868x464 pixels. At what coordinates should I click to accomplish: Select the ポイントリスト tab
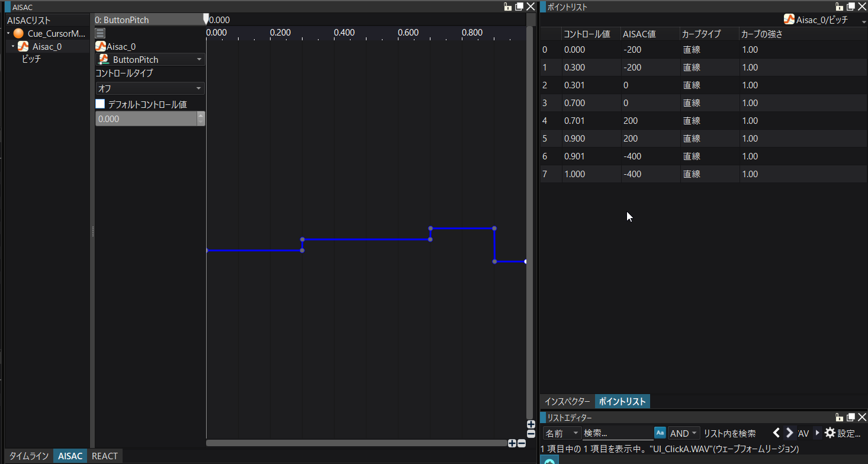click(622, 401)
